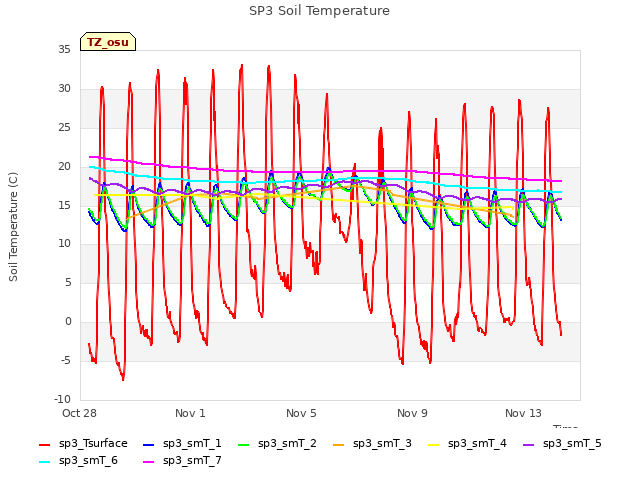Click the green sp3_smT_2 legend swatch
The height and width of the screenshot is (480, 640).
[244, 444]
